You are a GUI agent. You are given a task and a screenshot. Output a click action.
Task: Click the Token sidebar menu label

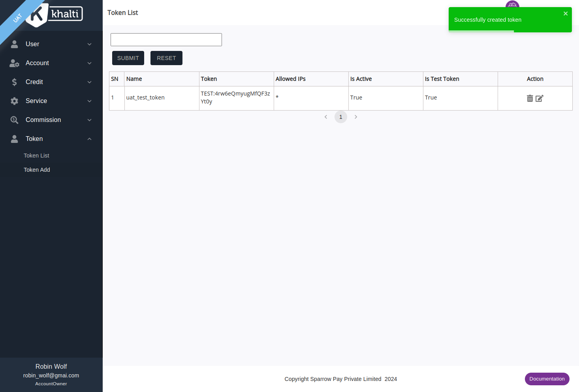[x=34, y=139]
